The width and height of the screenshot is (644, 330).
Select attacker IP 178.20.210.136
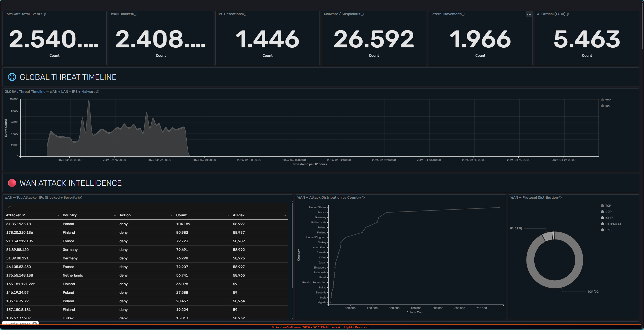tap(20, 232)
